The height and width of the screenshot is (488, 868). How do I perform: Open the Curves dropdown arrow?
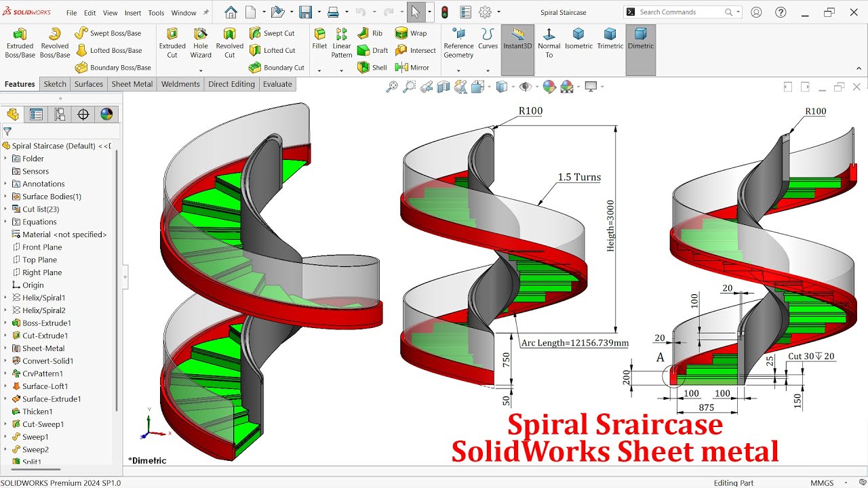(488, 70)
